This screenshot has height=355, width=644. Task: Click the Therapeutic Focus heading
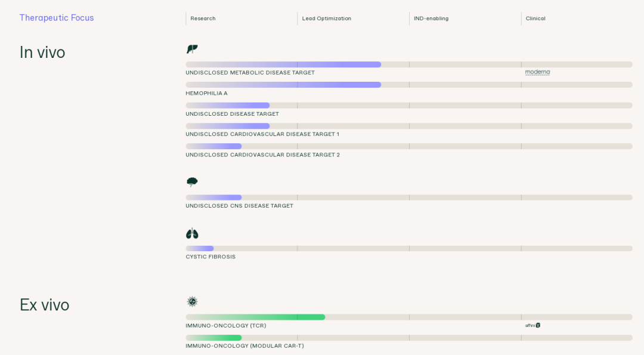pos(57,18)
